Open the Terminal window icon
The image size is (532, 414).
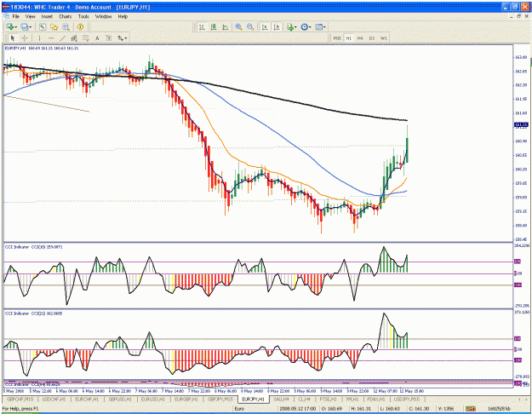66,26
